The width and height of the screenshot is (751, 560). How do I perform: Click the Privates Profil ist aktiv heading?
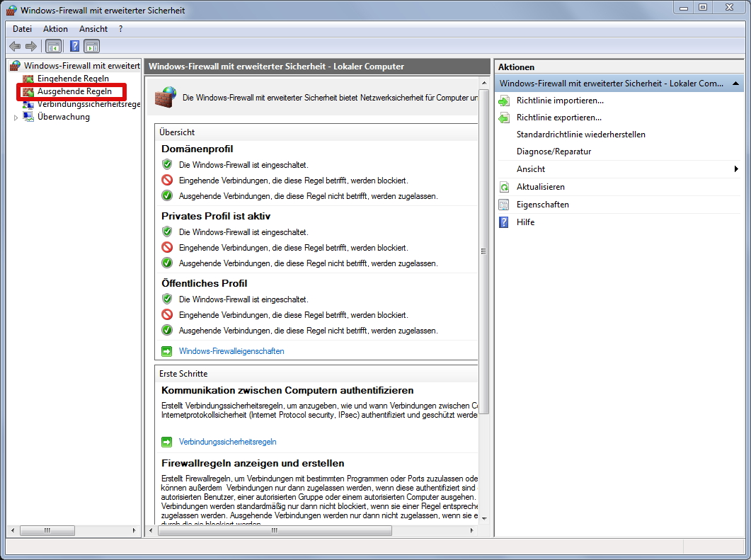tap(216, 216)
